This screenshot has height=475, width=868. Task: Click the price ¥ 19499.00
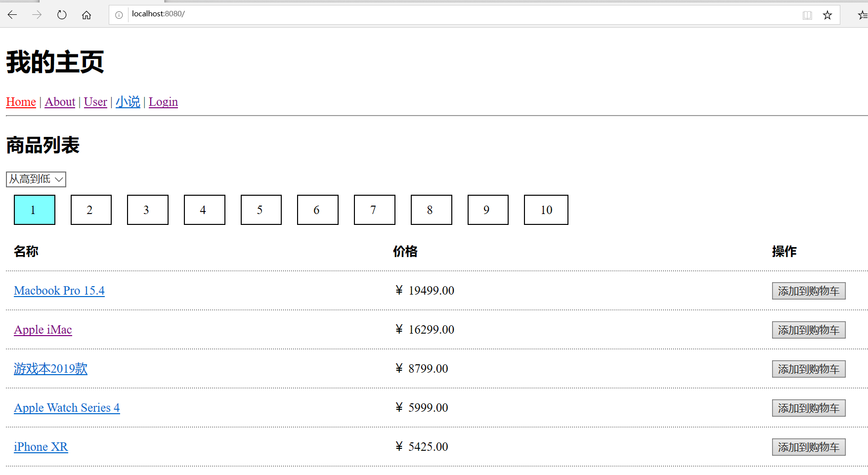click(x=425, y=291)
